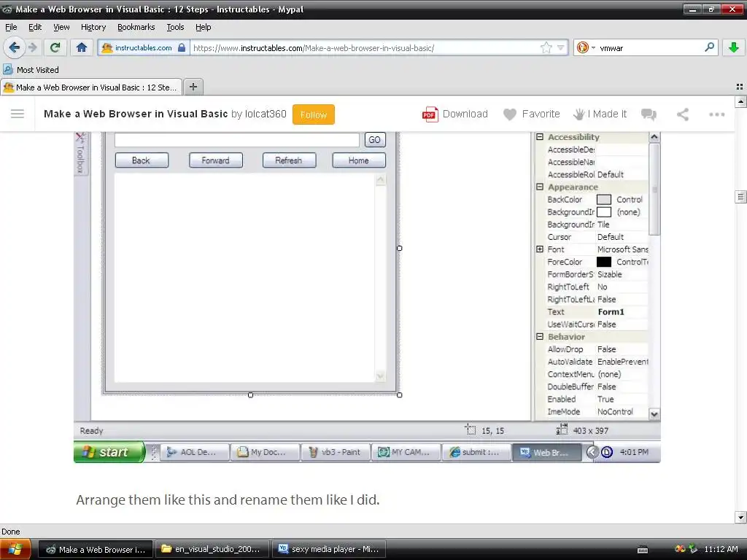This screenshot has width=747, height=560.
Task: Click the form's Back button
Action: click(x=142, y=160)
